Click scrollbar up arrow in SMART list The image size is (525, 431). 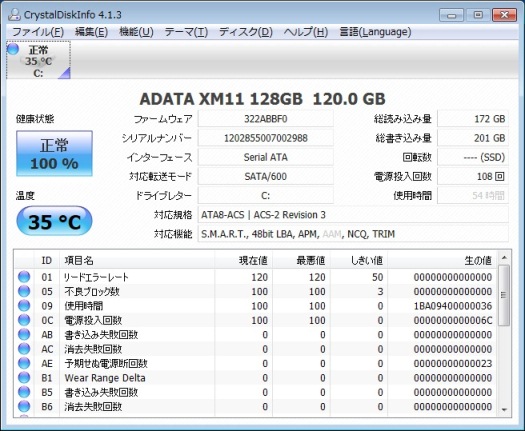pyautogui.click(x=504, y=258)
